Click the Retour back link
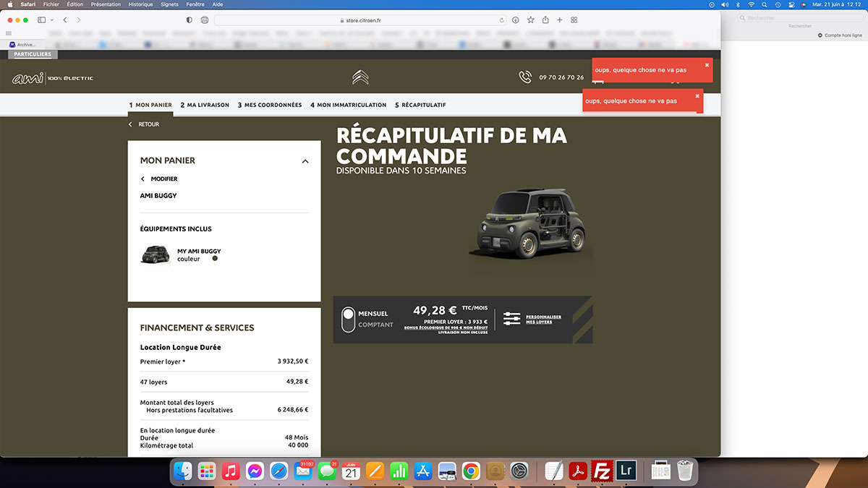Image resolution: width=868 pixels, height=488 pixels. tap(144, 124)
